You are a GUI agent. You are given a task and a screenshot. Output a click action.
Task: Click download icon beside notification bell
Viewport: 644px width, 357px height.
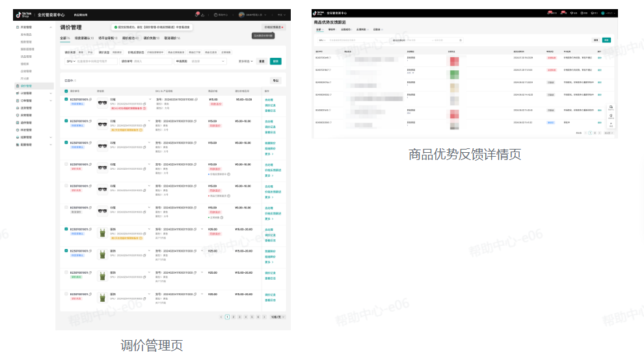pyautogui.click(x=203, y=15)
